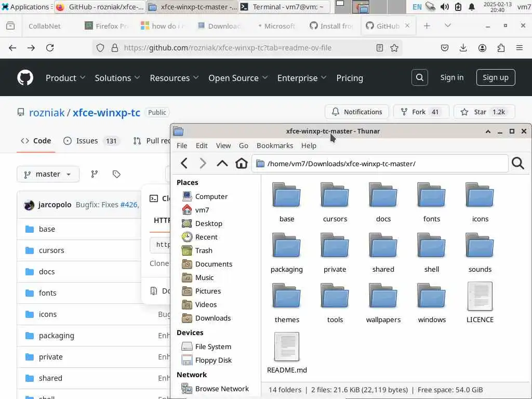Click Thunar search magnifier icon

(518, 163)
